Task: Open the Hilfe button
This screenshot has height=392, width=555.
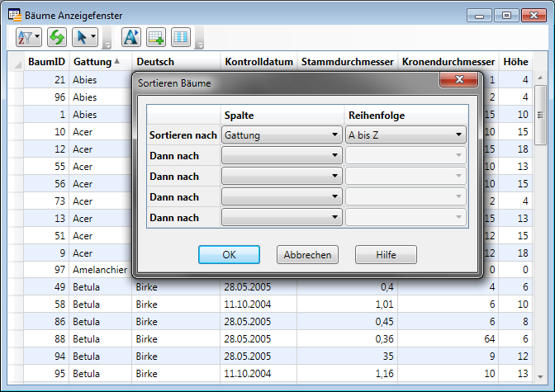Action: click(386, 255)
